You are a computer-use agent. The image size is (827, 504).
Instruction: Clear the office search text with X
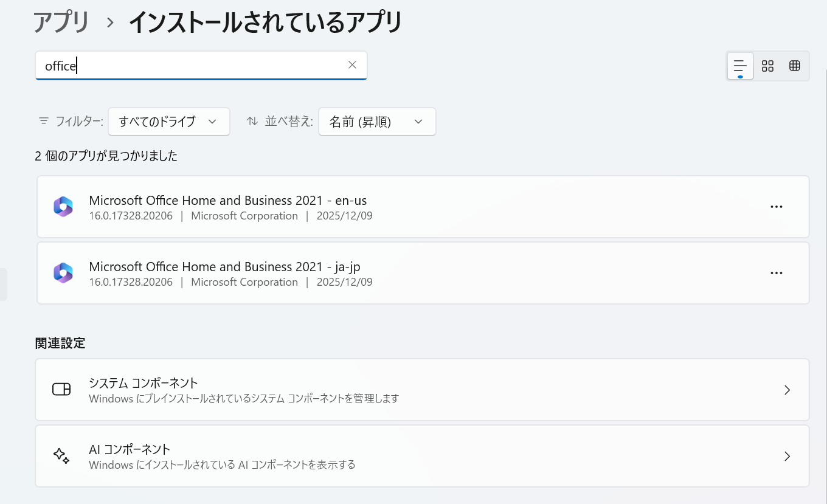(352, 65)
